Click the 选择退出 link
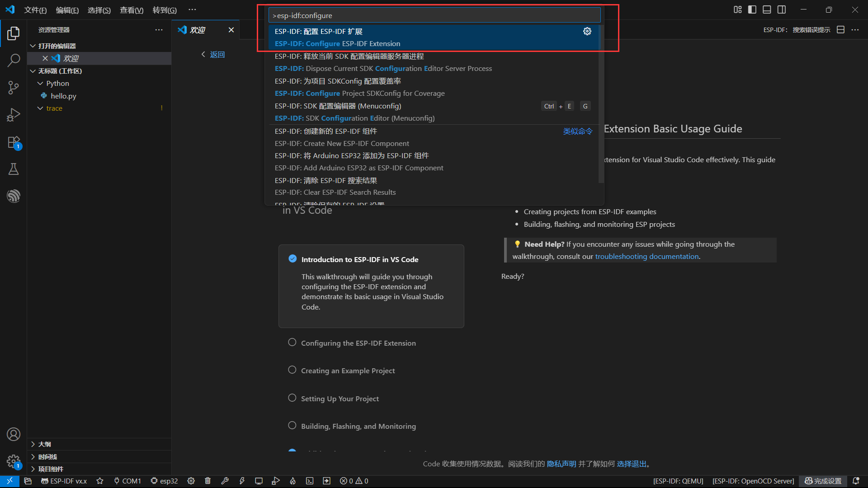This screenshot has width=868, height=488. (x=632, y=464)
